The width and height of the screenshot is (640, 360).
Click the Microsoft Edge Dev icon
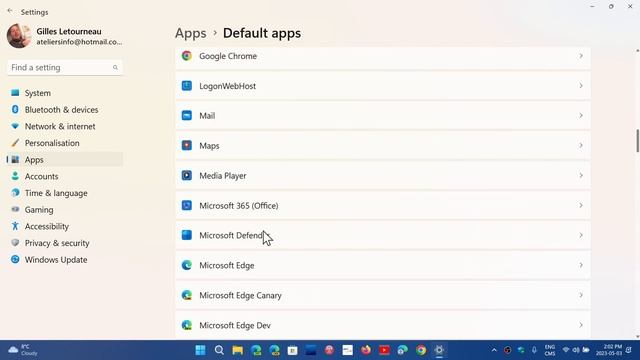(x=187, y=325)
